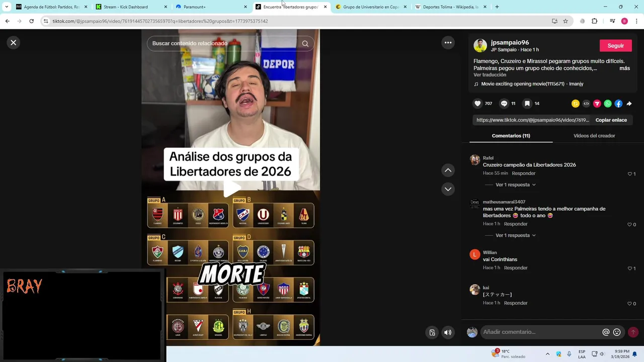Click the embed code icon
Screen dimensions: 644x362
pos(586,104)
